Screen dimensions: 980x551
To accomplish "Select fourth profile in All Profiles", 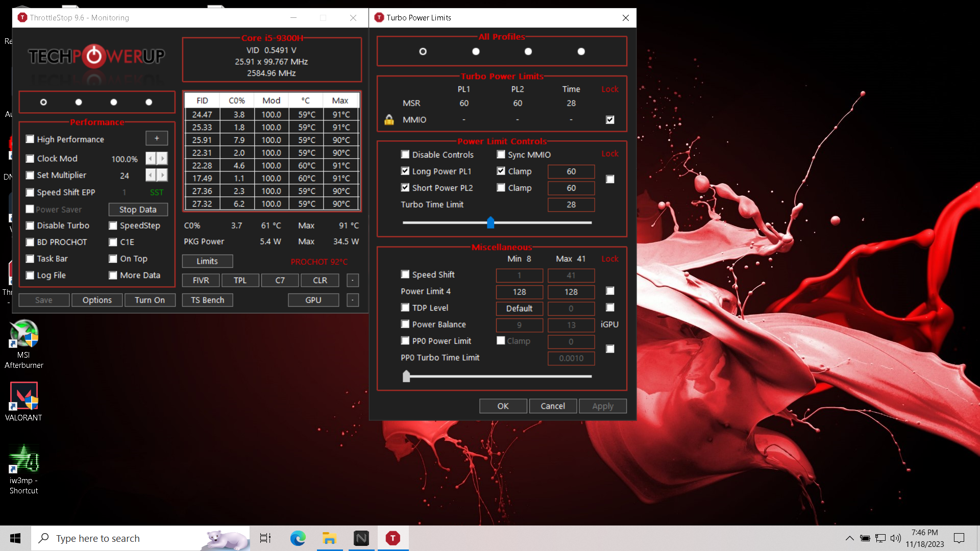I will [x=581, y=52].
